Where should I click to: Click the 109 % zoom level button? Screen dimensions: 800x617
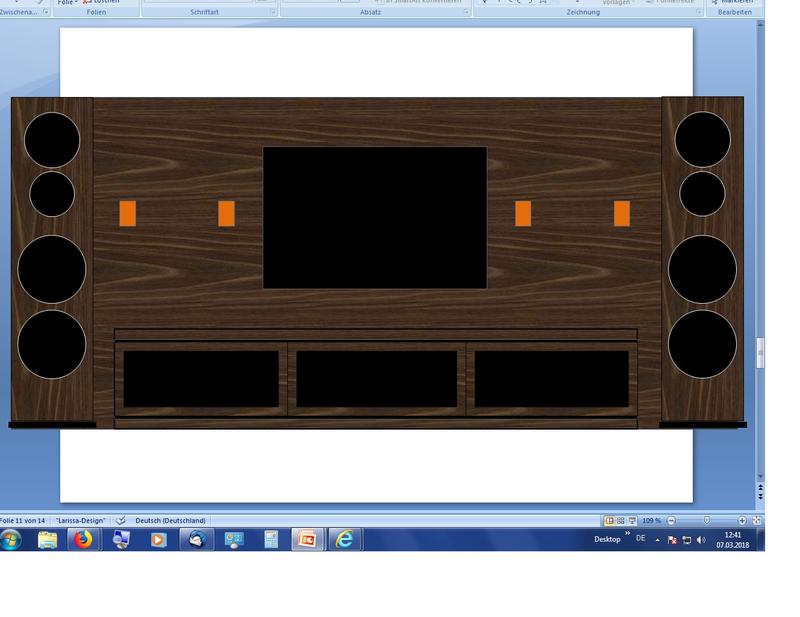coord(652,521)
